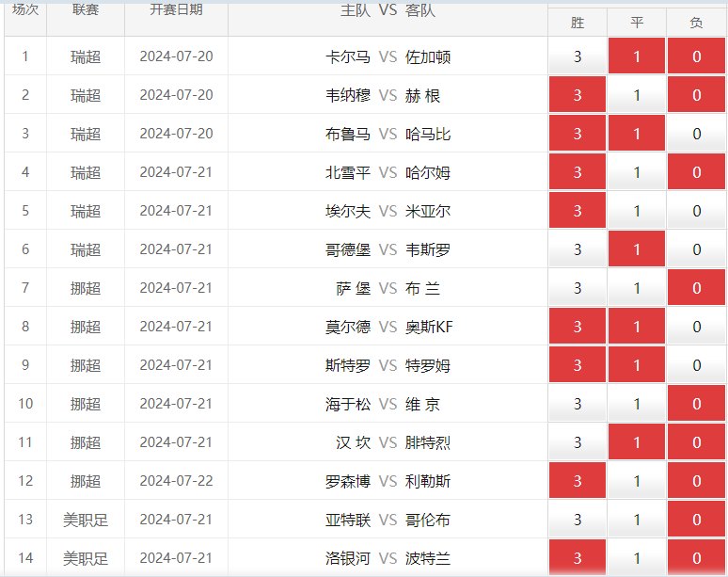Toggle win (3) for 韦纳穆 VS 赫根
Viewport: 728px width, 577px height.
(x=578, y=95)
